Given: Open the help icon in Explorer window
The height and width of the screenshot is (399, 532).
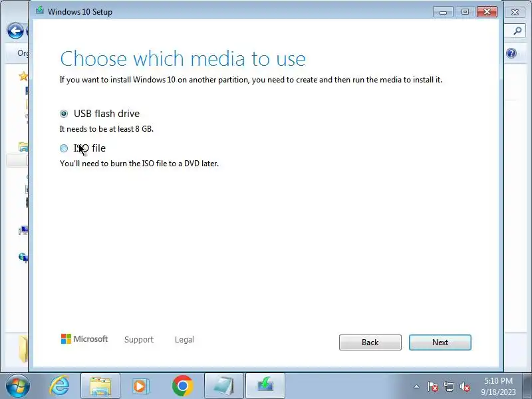Looking at the screenshot, I should click(x=511, y=53).
